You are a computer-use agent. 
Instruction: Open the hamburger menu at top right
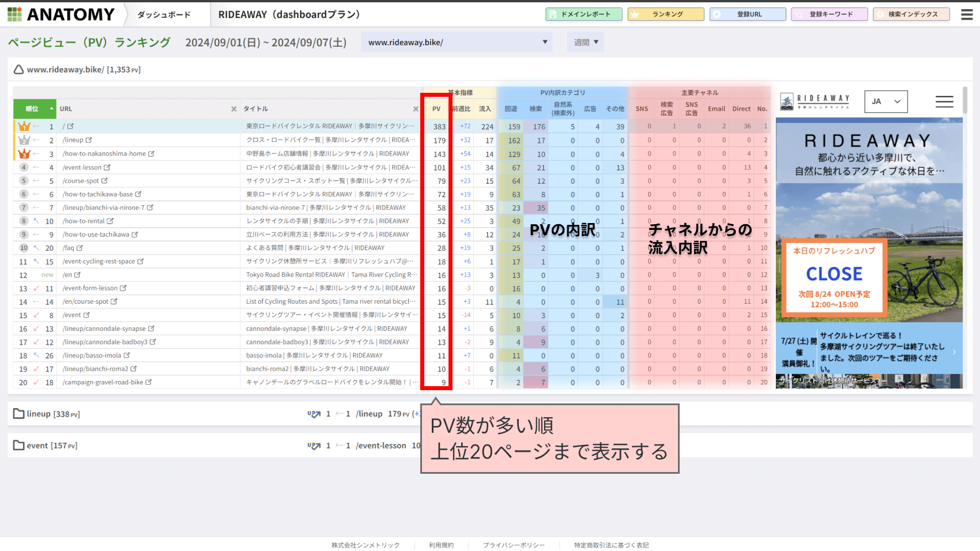(x=967, y=14)
